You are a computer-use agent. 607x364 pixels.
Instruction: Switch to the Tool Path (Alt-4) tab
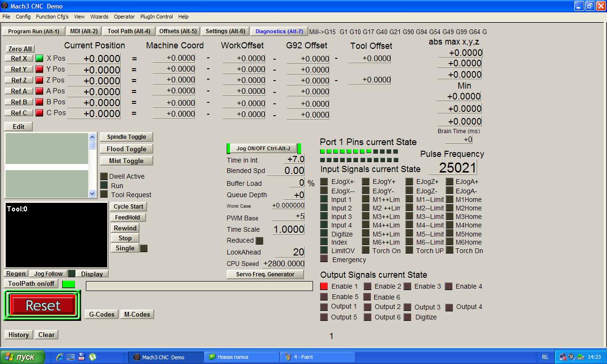(x=129, y=31)
